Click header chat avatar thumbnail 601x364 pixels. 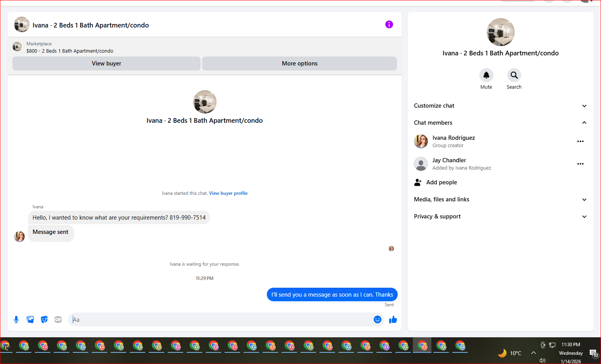(22, 24)
